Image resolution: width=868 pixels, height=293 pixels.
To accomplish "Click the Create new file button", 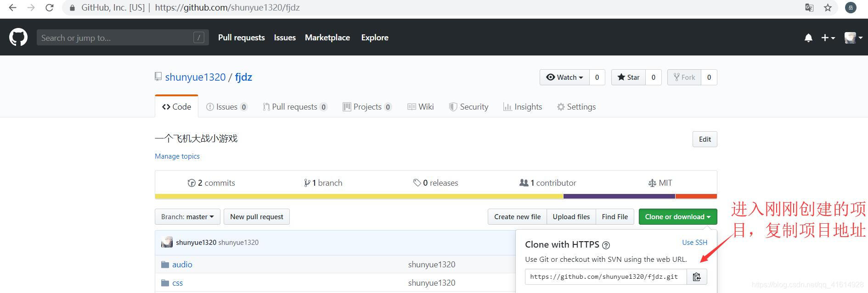I will tap(517, 217).
